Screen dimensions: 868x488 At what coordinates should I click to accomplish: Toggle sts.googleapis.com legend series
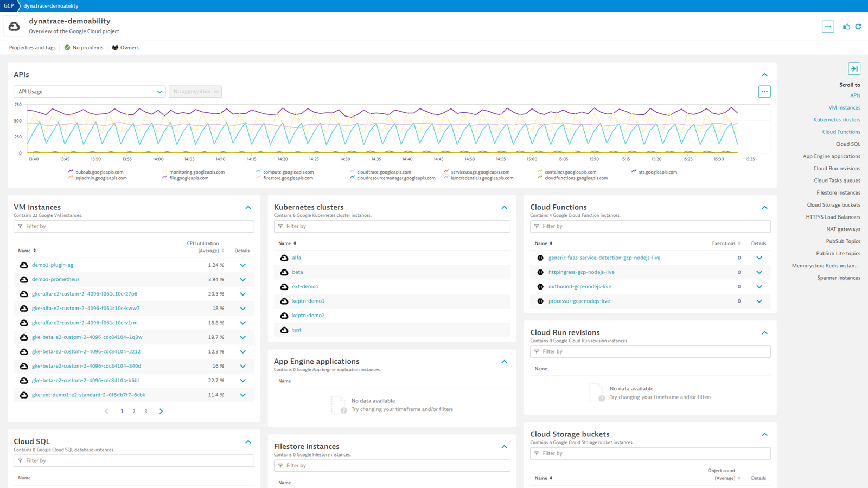click(654, 172)
